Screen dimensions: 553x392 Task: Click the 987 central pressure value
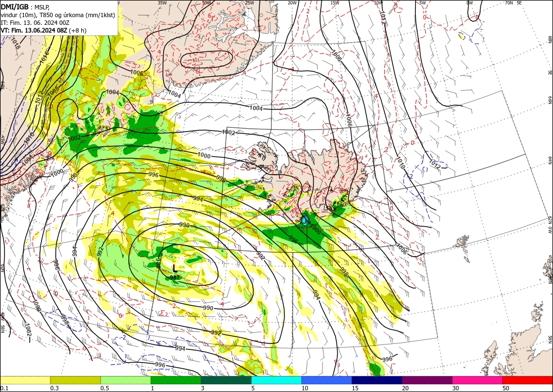[175, 278]
